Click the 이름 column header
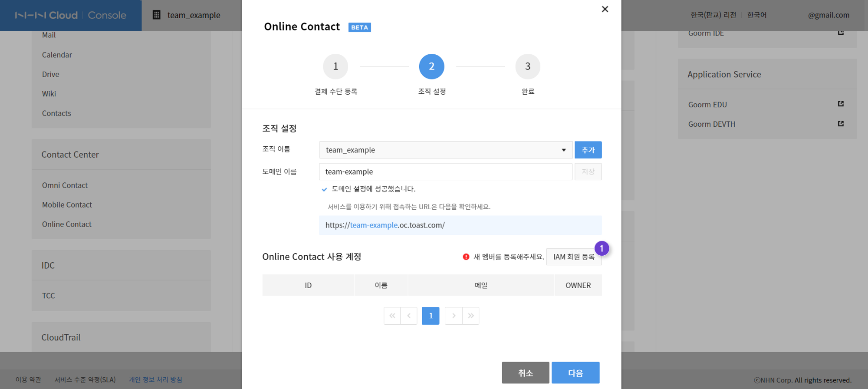868x389 pixels. pyautogui.click(x=381, y=285)
